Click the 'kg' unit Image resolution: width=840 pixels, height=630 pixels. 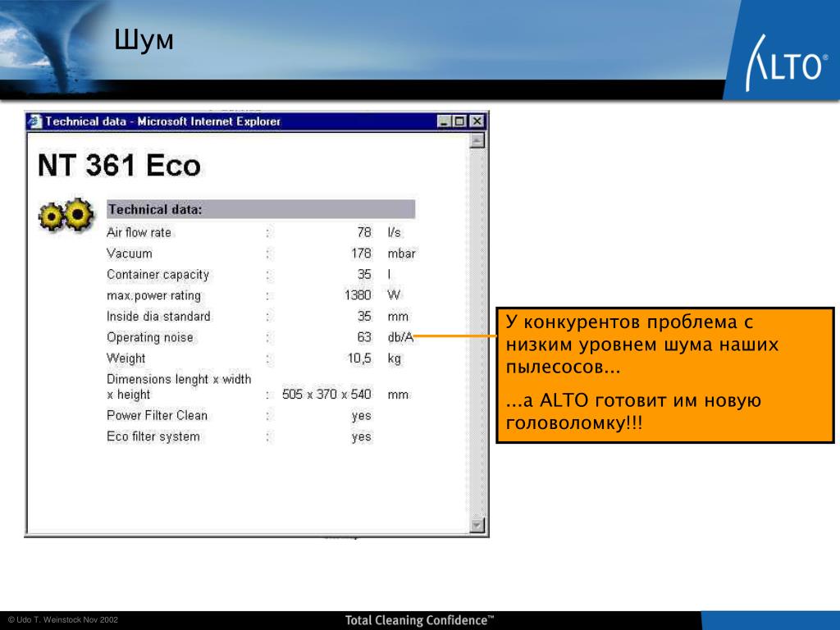[395, 358]
